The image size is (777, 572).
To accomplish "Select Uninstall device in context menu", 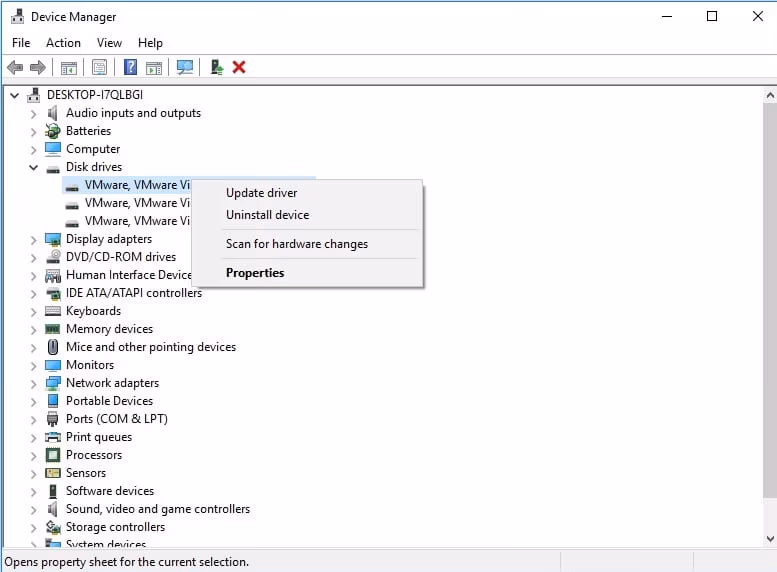I will coord(267,215).
